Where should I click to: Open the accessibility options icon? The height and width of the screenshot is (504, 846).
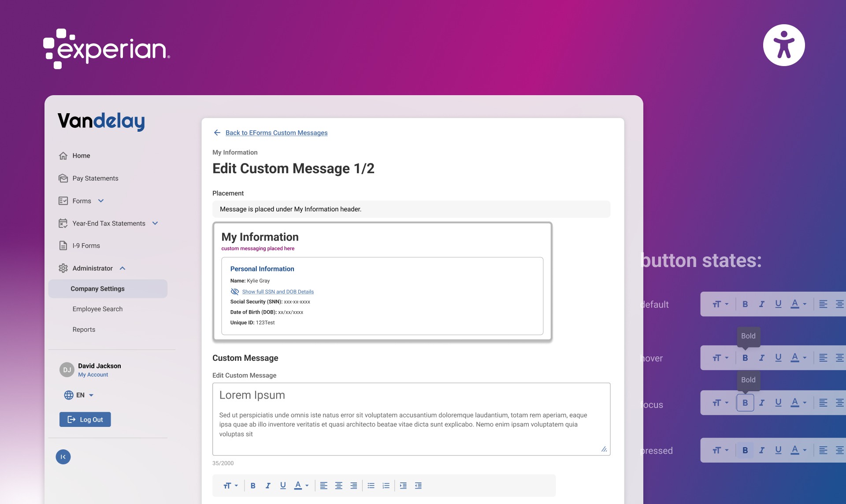click(x=784, y=45)
